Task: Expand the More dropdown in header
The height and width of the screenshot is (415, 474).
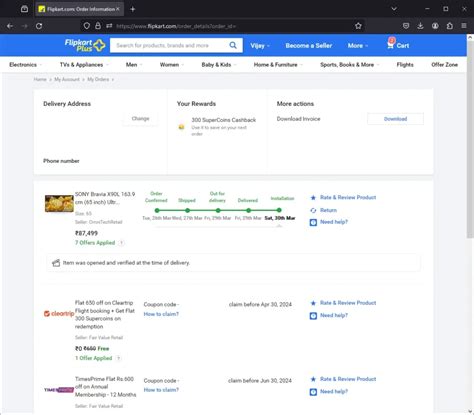Action: pos(358,46)
